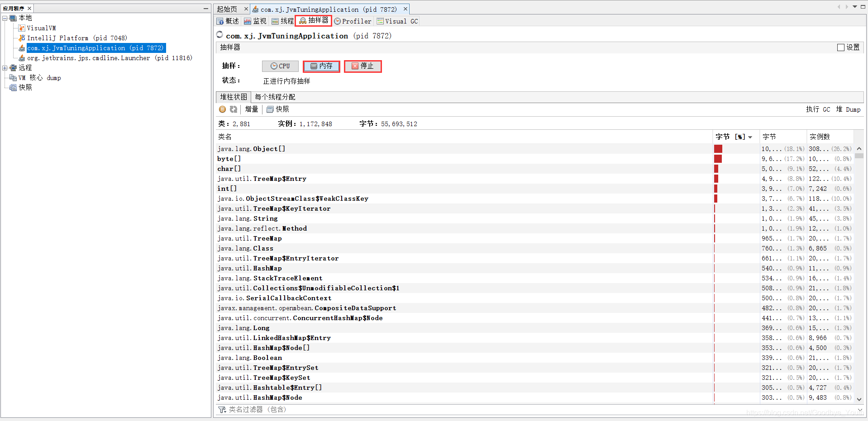The width and height of the screenshot is (868, 421).
Task: Select the java.util.concurrent.ConcurrentHashMap$Node row
Action: click(x=534, y=318)
